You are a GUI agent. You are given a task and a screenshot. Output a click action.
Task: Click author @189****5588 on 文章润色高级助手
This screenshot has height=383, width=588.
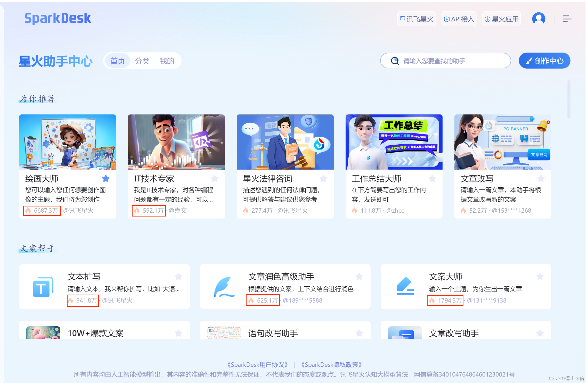point(303,300)
